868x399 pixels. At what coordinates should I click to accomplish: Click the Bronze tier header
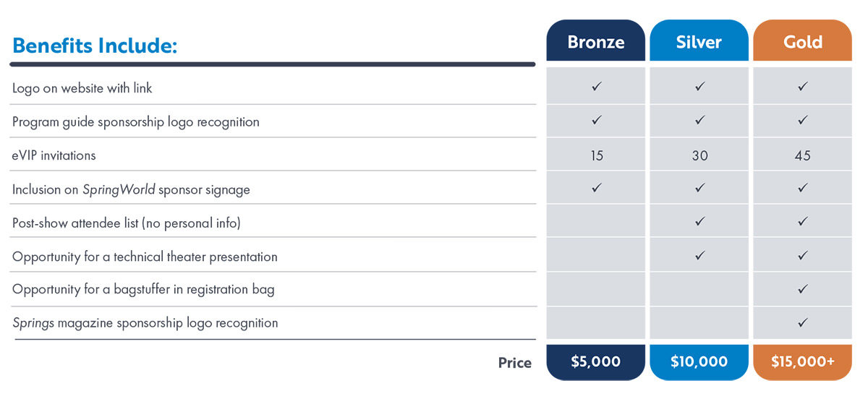pyautogui.click(x=596, y=42)
